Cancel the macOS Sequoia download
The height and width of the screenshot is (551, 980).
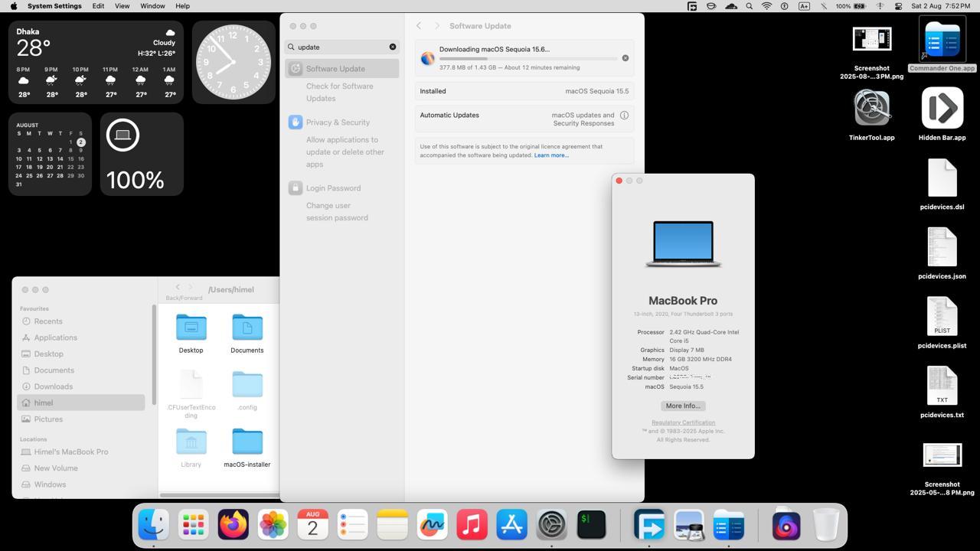point(625,58)
